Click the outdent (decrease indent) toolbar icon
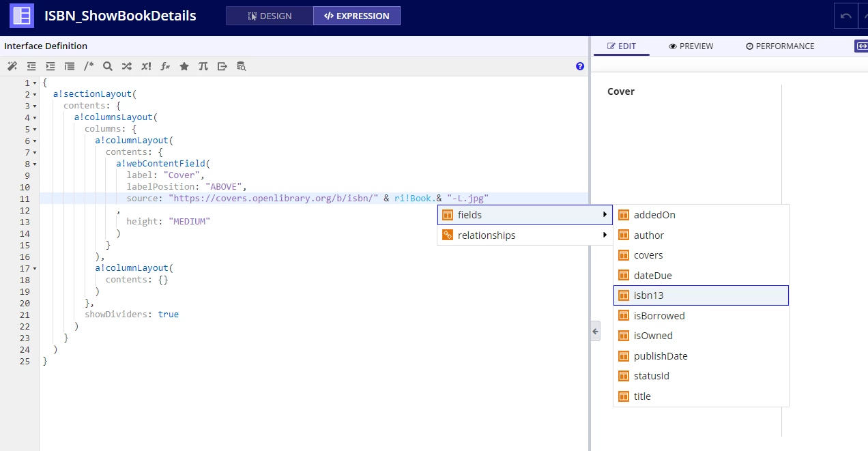Image resolution: width=868 pixels, height=451 pixels. pyautogui.click(x=31, y=66)
